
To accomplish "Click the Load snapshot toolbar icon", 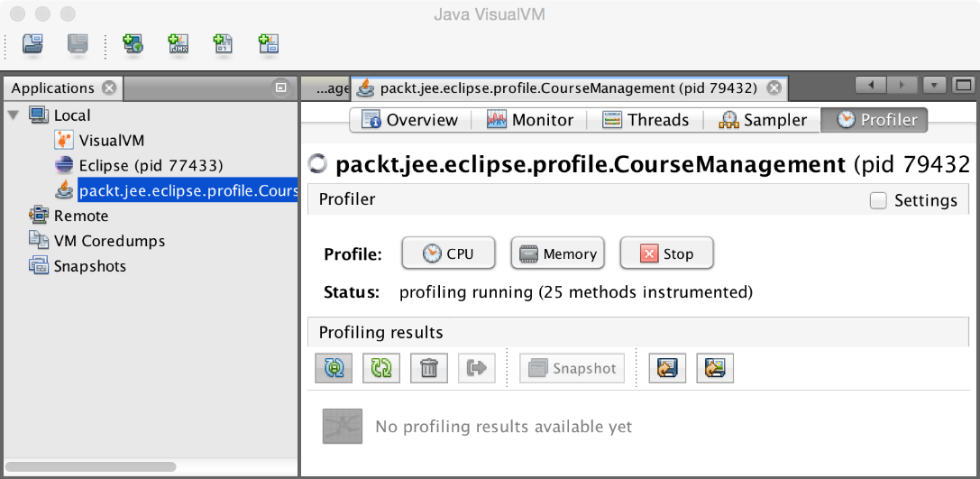I will (x=32, y=44).
